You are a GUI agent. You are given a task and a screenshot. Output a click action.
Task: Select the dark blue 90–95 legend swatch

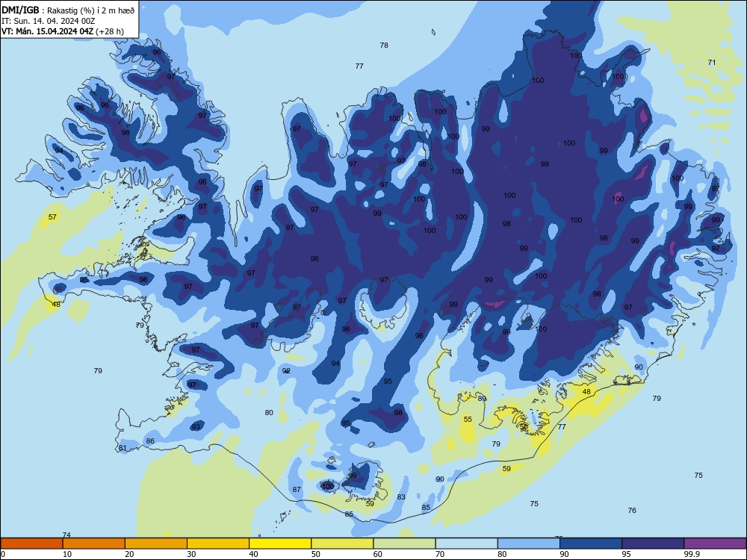coord(591,544)
